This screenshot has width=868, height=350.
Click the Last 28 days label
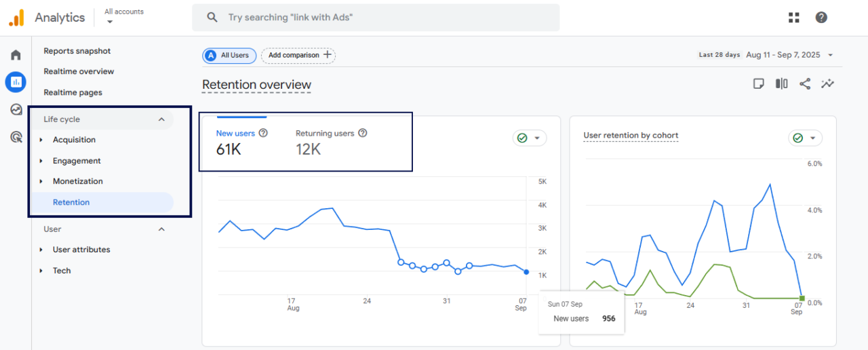(x=719, y=55)
